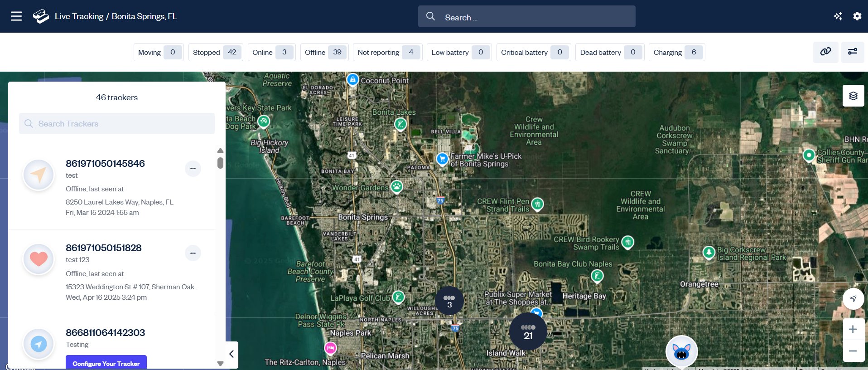Filter trackers by Moving status

click(x=159, y=52)
